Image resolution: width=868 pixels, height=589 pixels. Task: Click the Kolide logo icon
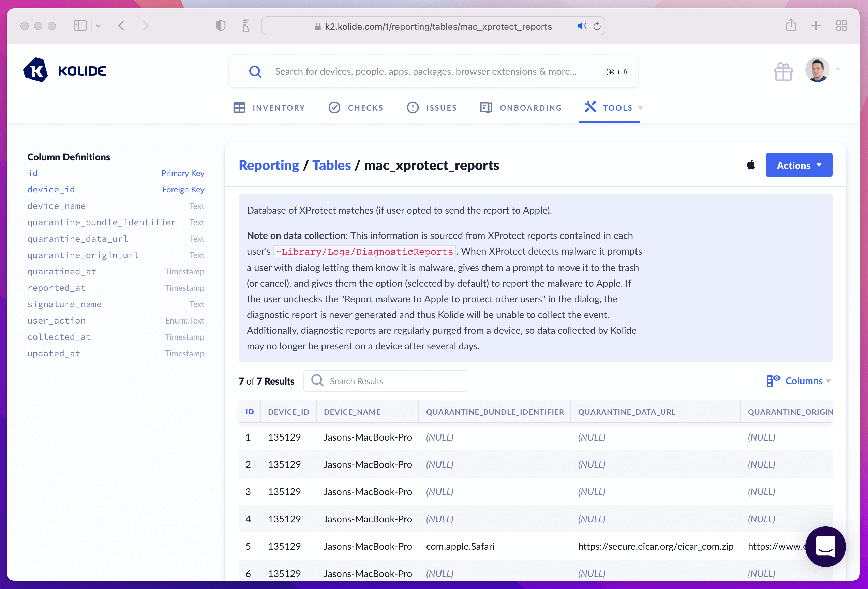click(35, 70)
